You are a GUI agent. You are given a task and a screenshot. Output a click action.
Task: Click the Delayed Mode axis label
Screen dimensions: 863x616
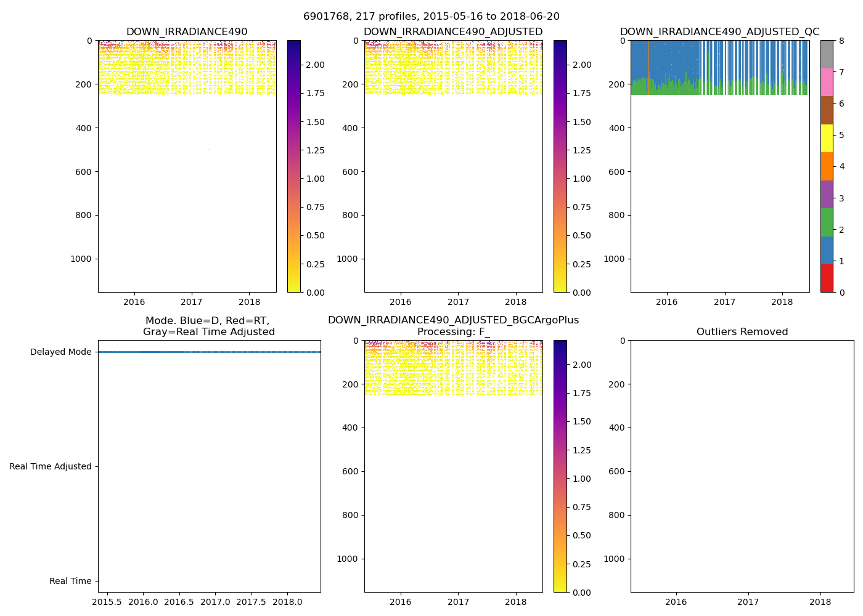(x=60, y=352)
